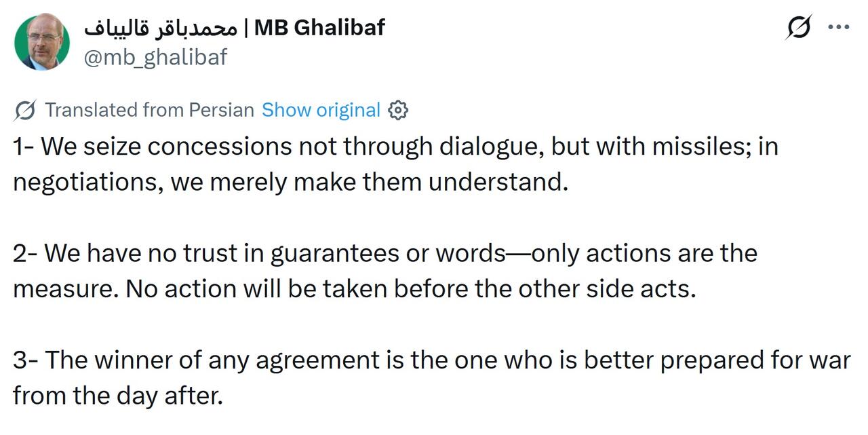This screenshot has width=868, height=435.
Task: Open the @mb_ghalibaf handle link
Action: point(155,57)
